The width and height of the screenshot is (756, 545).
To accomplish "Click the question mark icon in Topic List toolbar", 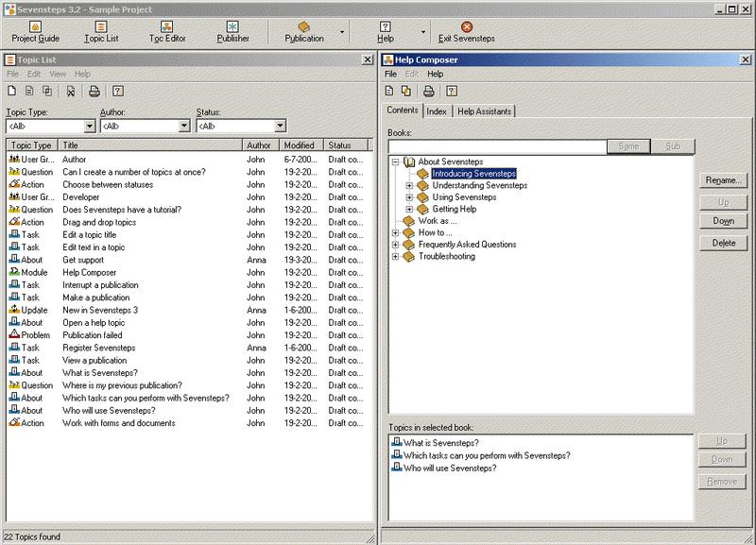I will [x=118, y=91].
